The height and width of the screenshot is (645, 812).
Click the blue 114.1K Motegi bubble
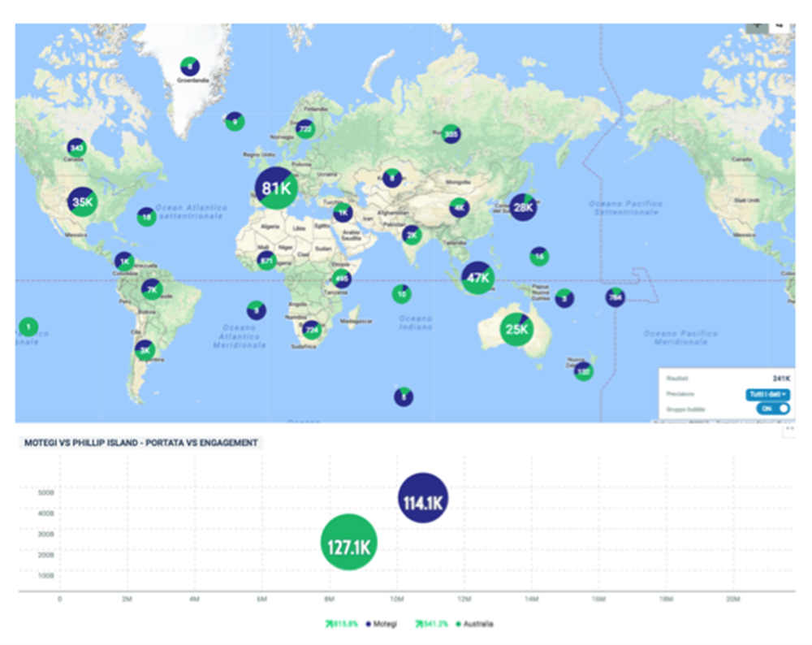click(423, 498)
